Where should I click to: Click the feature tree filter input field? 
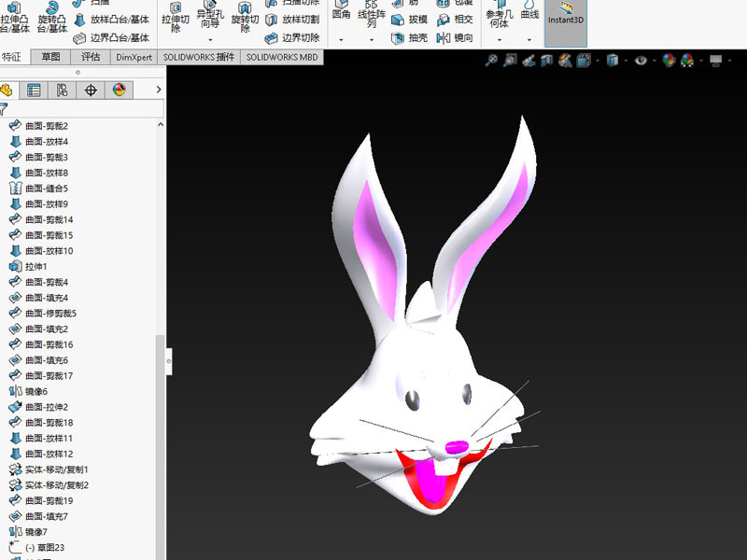(86, 109)
